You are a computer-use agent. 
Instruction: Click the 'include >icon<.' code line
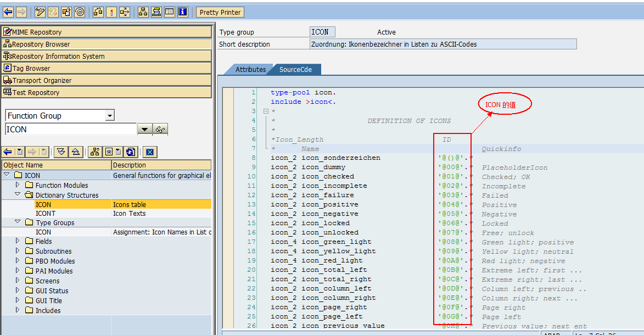tap(303, 102)
